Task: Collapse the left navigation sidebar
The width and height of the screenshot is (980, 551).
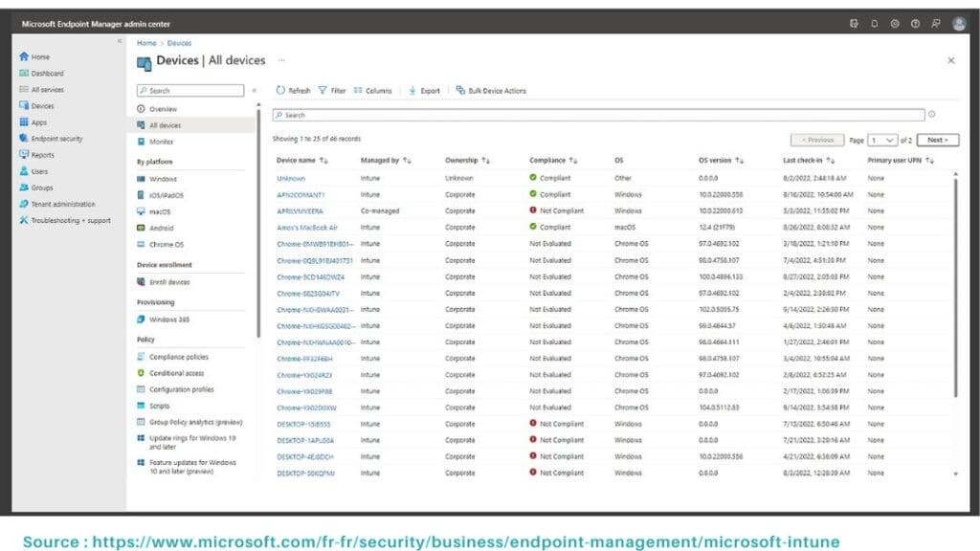Action: [x=120, y=42]
